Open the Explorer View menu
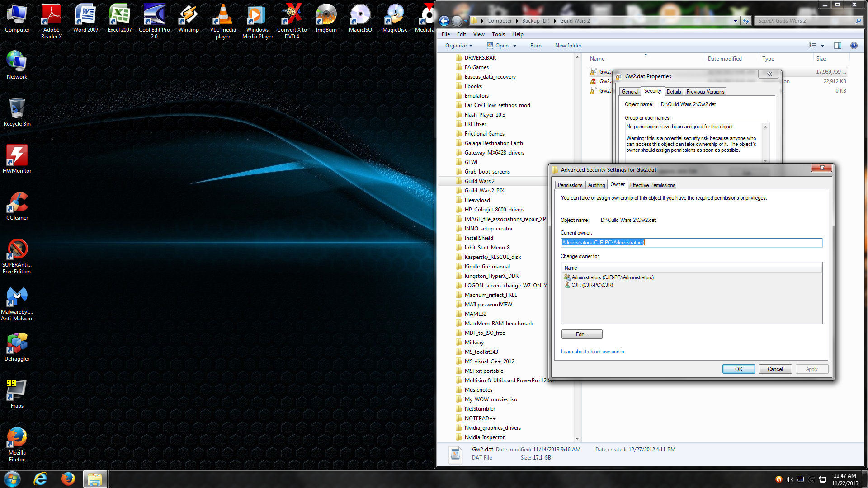This screenshot has height=488, width=868. [x=479, y=34]
